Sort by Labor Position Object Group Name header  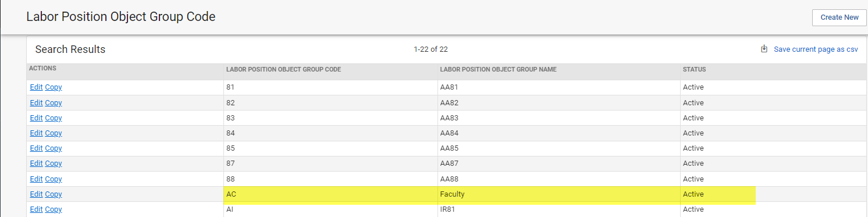click(498, 70)
